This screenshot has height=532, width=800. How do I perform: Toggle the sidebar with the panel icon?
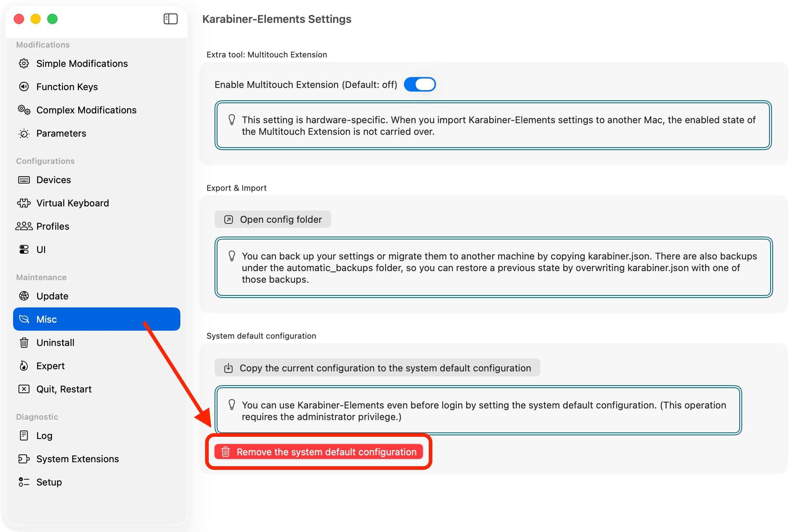click(x=171, y=19)
